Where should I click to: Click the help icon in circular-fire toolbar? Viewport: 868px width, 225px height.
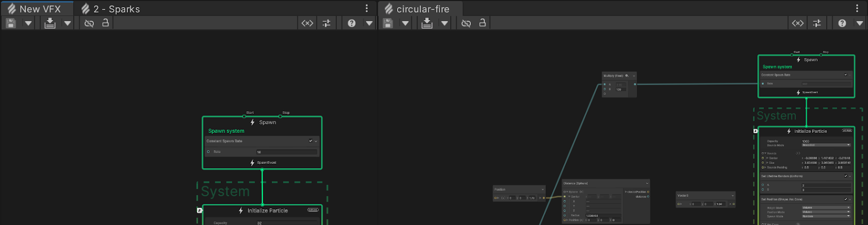[842, 23]
